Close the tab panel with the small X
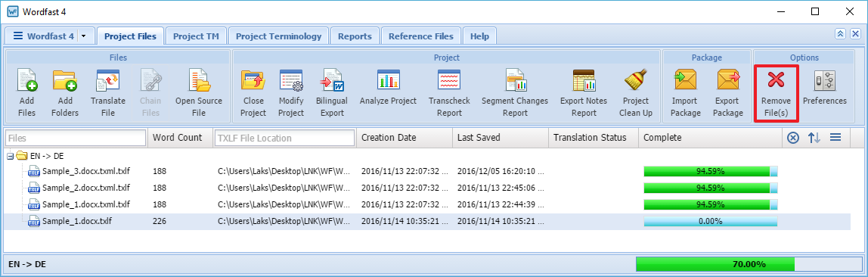Image resolution: width=868 pixels, height=277 pixels. pyautogui.click(x=855, y=34)
